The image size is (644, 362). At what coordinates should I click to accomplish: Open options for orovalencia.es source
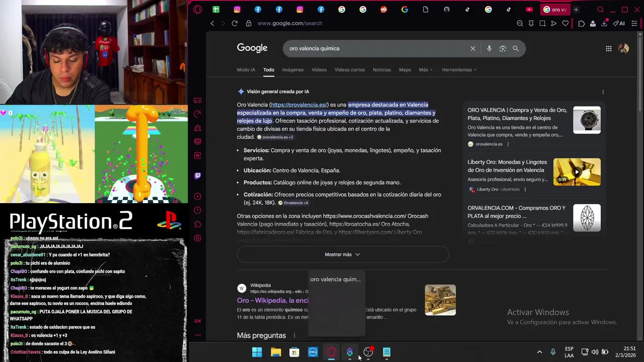click(508, 144)
